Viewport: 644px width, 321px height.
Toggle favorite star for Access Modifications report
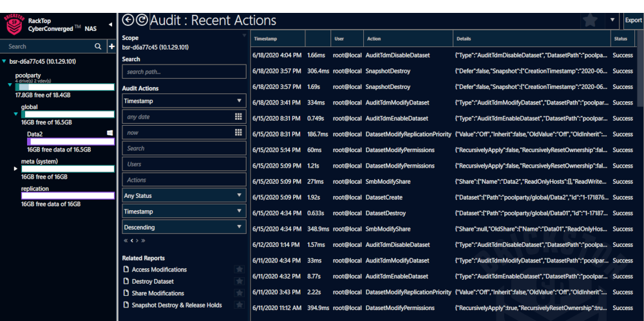point(240,269)
